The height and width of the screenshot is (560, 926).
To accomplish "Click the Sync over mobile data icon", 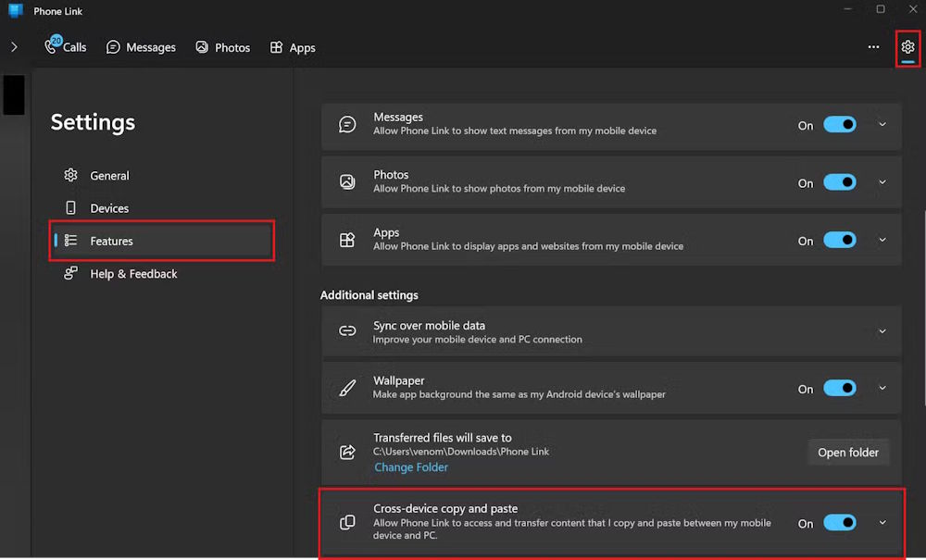I will coord(347,330).
